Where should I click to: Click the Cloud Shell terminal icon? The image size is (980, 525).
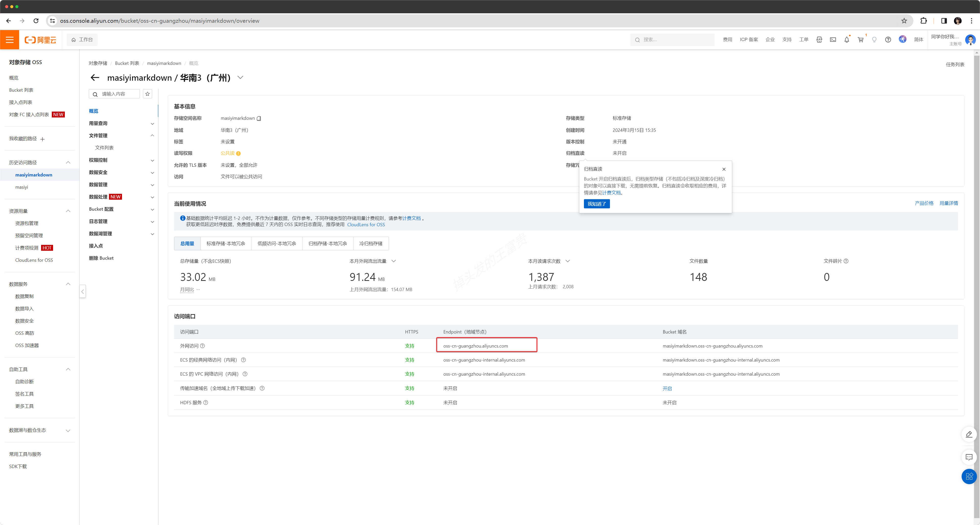click(x=833, y=40)
